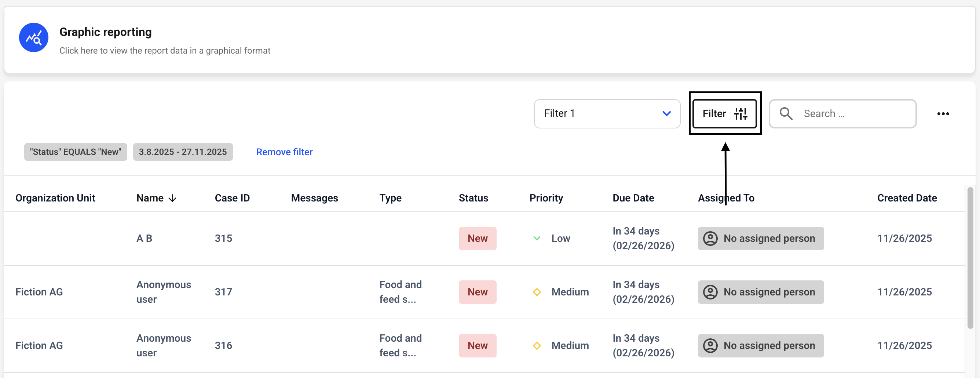Viewport: 980px width, 378px height.
Task: Click the Graphic reporting chart icon
Action: tap(33, 38)
